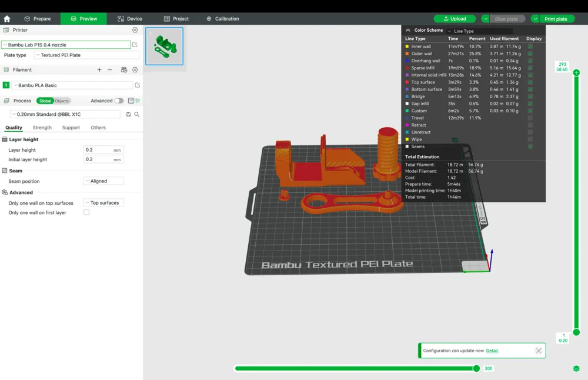This screenshot has width=588, height=380.
Task: Click the Print plate button
Action: click(x=557, y=19)
